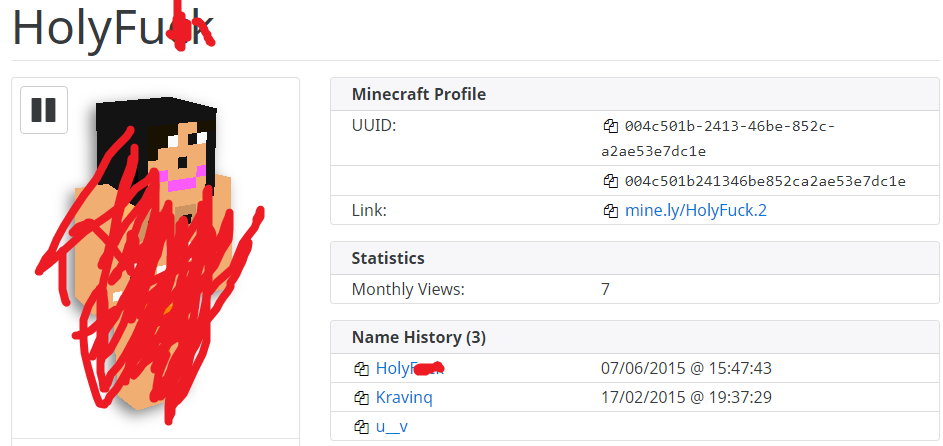Open the Kravinq name link
The height and width of the screenshot is (446, 943).
pyautogui.click(x=404, y=397)
